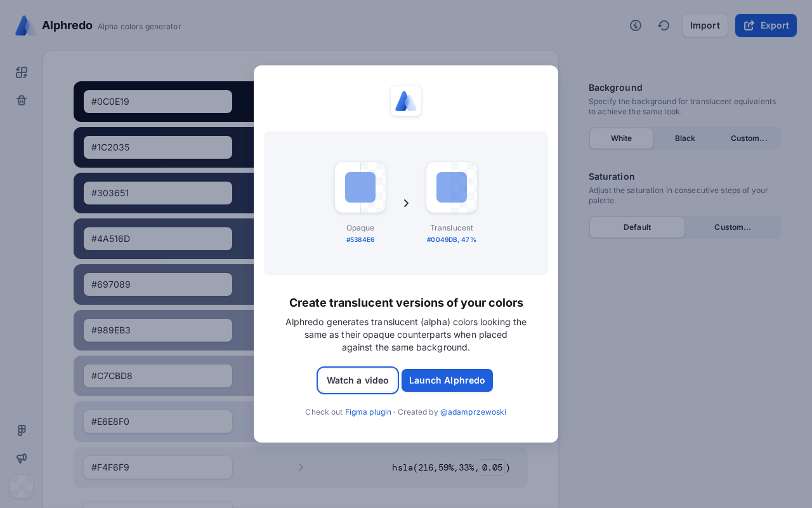
Task: Select Default saturation option
Action: point(637,227)
